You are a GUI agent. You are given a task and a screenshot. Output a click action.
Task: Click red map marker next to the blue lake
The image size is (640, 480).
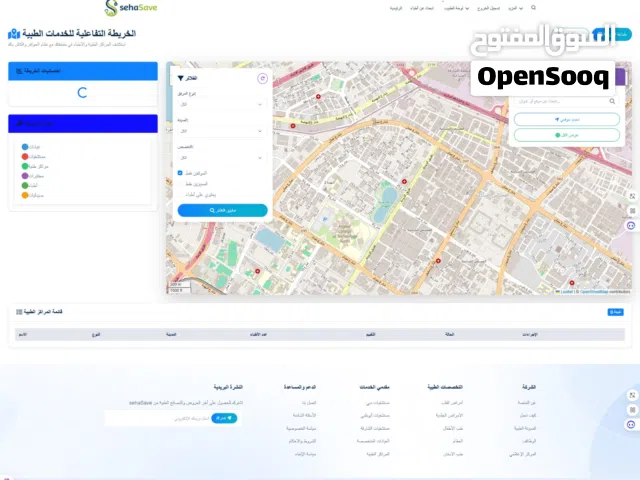point(404,182)
